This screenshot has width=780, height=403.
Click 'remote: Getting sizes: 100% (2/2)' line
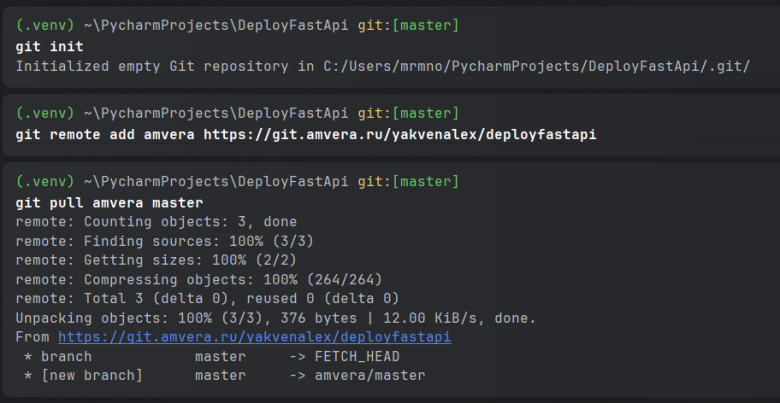pos(156,260)
